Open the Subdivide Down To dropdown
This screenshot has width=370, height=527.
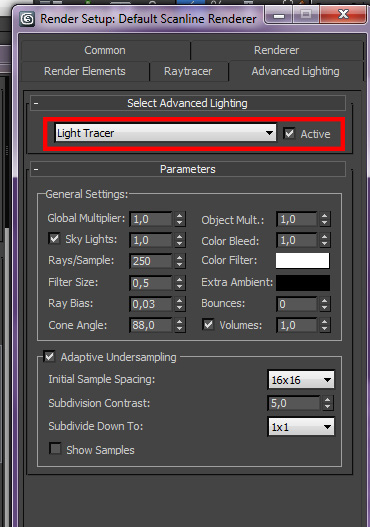point(301,427)
